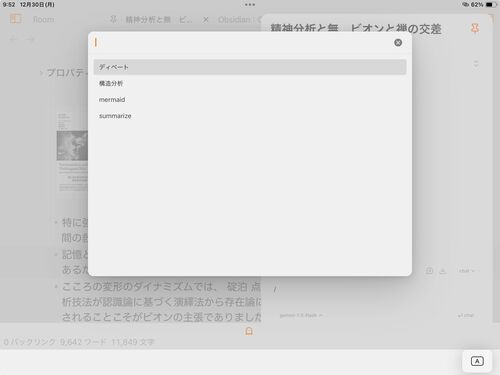Open the chat mode dropdown
This screenshot has height=375, width=500.
click(466, 271)
